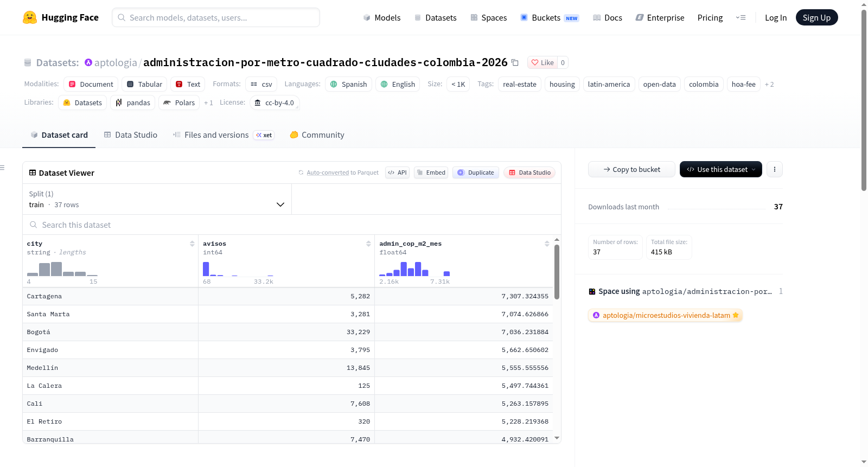Screen dimensions: 868x467
Task: Open the Data Studio button in viewer
Action: tap(529, 172)
